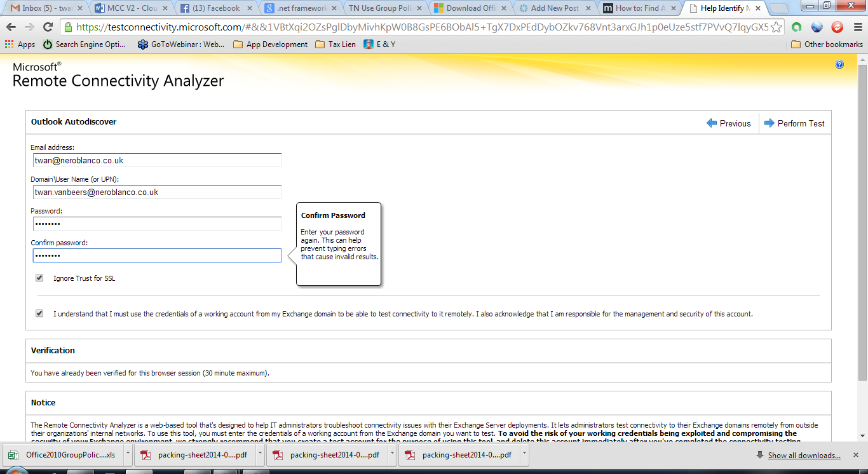Switch to the (13) Facebook tab
The height and width of the screenshot is (474, 868).
[215, 8]
